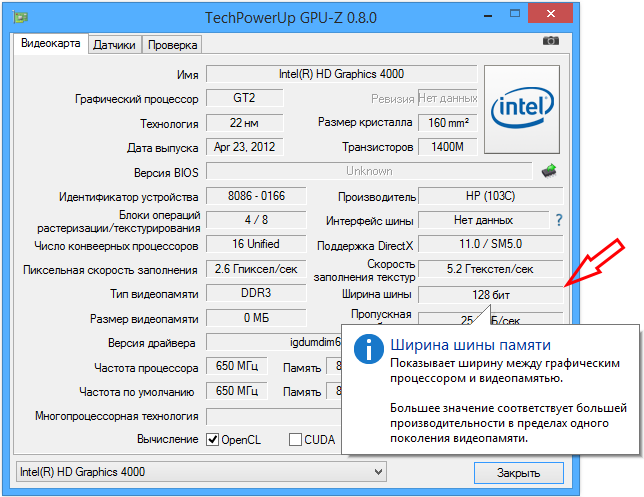Click the HP (103C) vendor field
This screenshot has width=644, height=497.
coord(490,196)
